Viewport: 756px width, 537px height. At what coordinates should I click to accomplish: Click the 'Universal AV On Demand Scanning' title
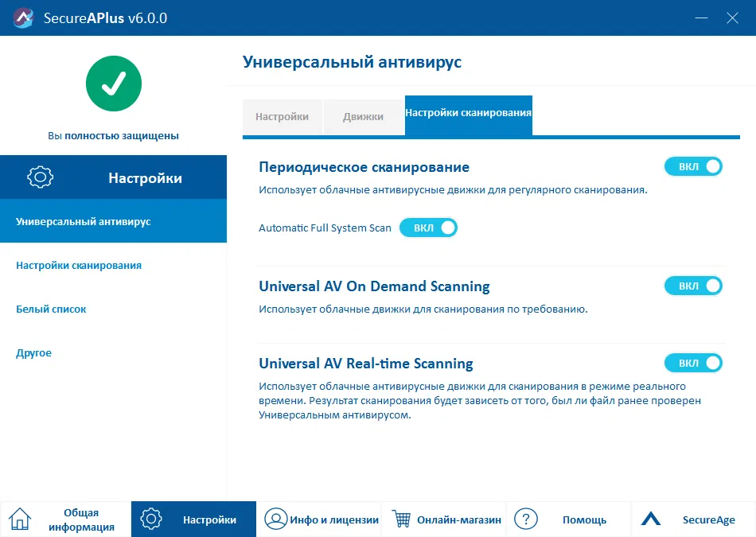click(374, 286)
